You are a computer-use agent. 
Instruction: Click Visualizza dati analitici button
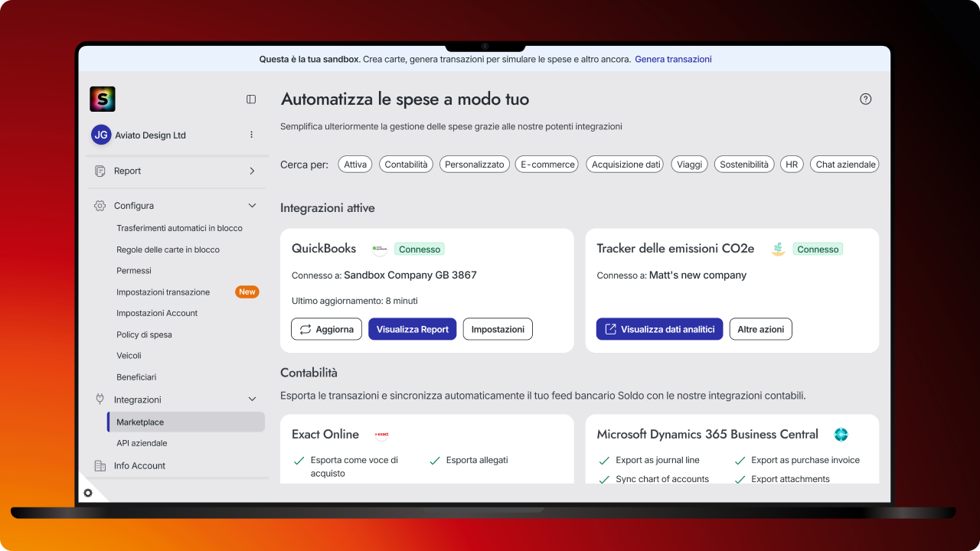click(659, 329)
